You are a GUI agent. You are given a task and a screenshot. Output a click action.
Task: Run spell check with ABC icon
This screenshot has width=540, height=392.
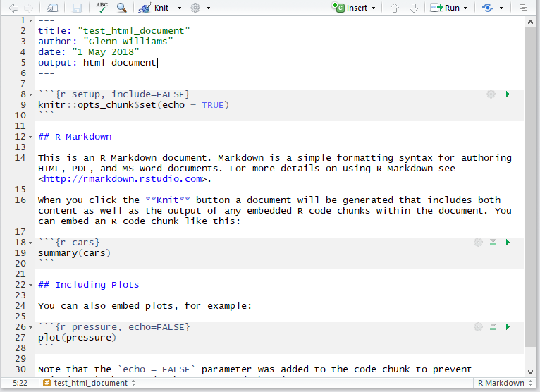(102, 8)
